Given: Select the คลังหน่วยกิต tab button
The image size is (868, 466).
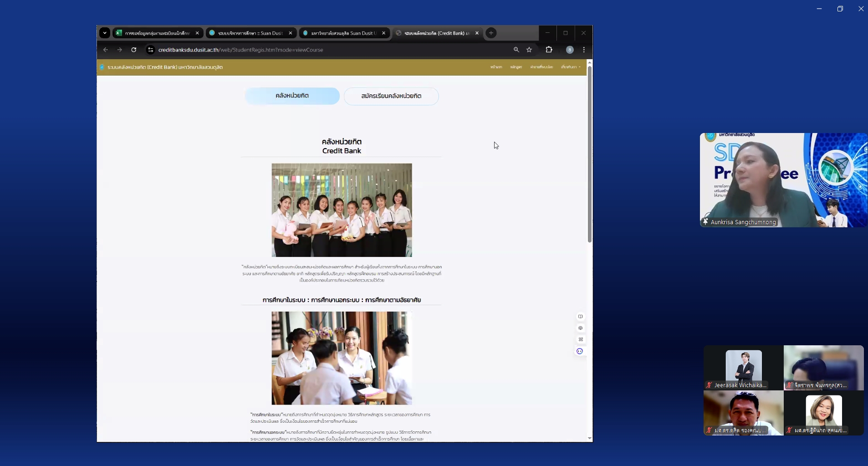Looking at the screenshot, I should (x=292, y=96).
